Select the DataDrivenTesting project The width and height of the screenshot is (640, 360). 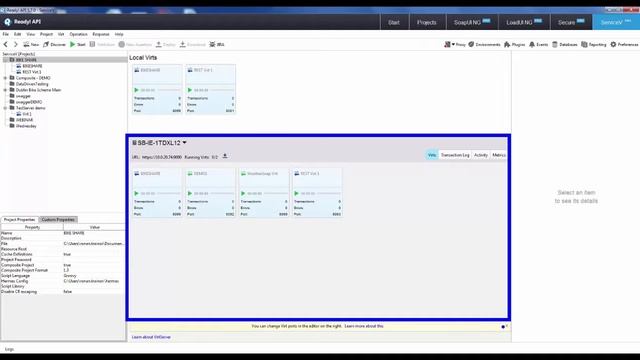(32, 84)
